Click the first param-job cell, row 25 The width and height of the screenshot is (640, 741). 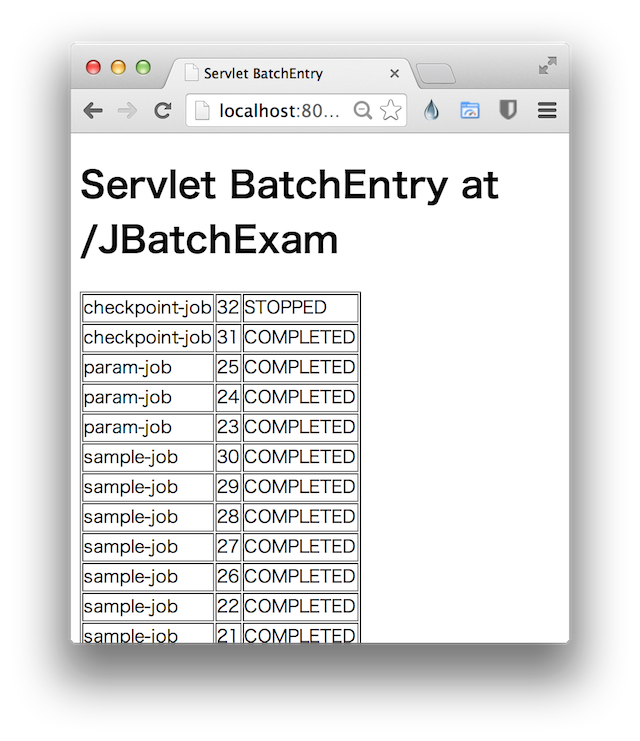[147, 367]
